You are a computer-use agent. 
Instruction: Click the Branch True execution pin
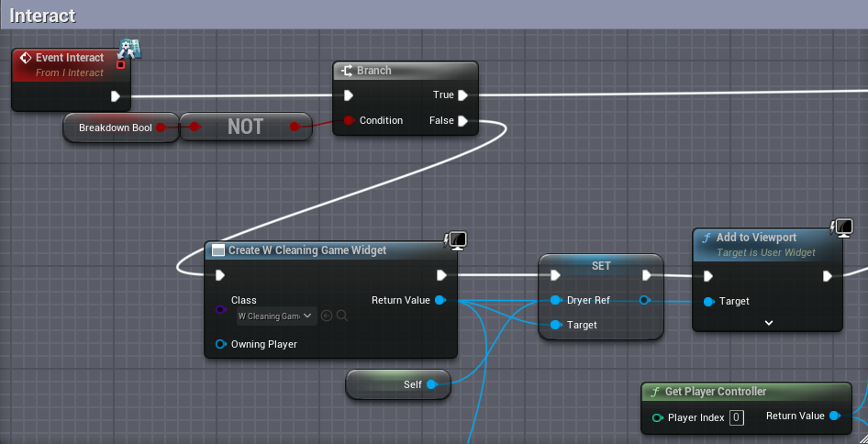[462, 95]
